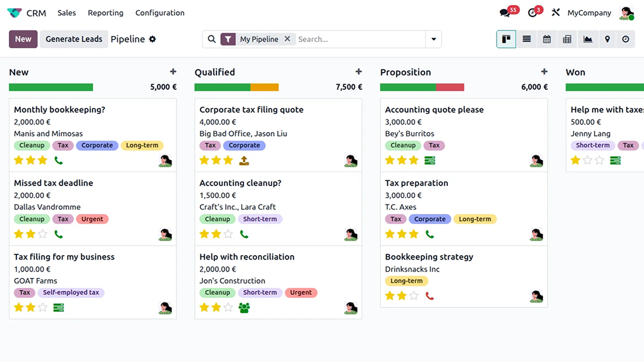Click the Generate Leads button
644x362 pixels.
(73, 39)
